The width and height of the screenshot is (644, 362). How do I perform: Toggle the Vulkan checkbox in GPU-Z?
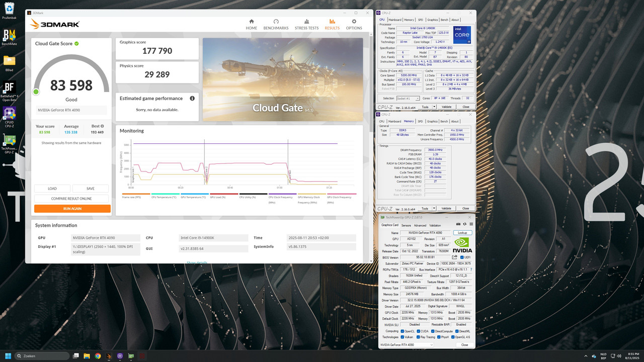402,337
